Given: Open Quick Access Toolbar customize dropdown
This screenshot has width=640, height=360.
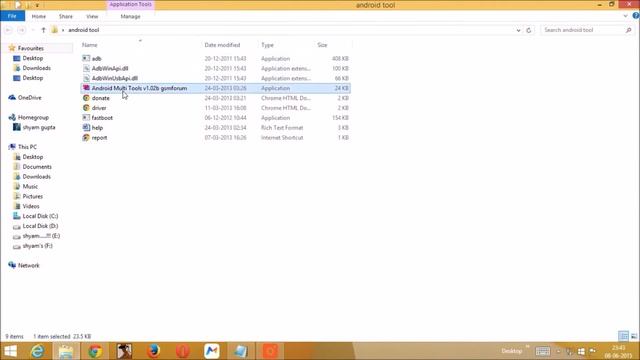Looking at the screenshot, I should click(x=37, y=5).
